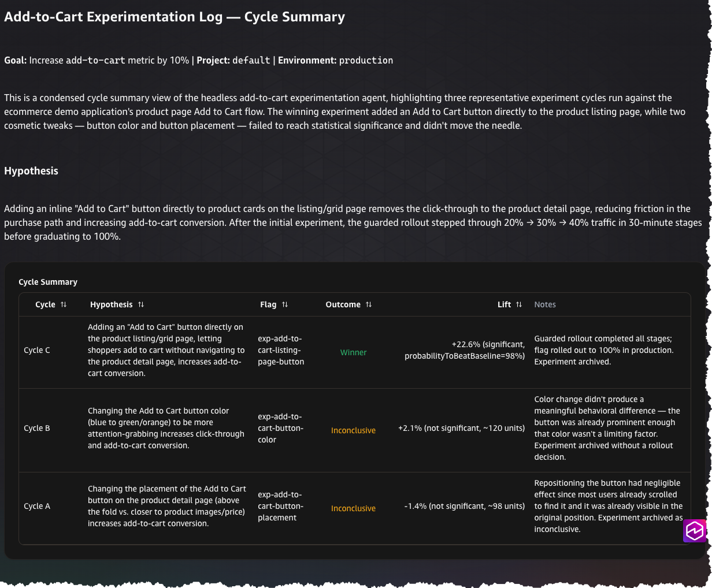Screen dimensions: 712x588
Task: Click the Inconclusive outcome for Cycle A
Action: 353,508
